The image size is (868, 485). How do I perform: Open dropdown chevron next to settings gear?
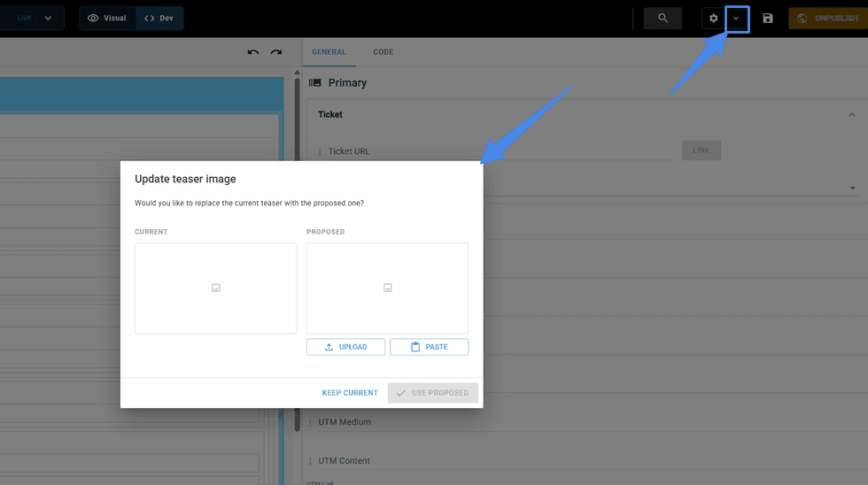coord(736,19)
